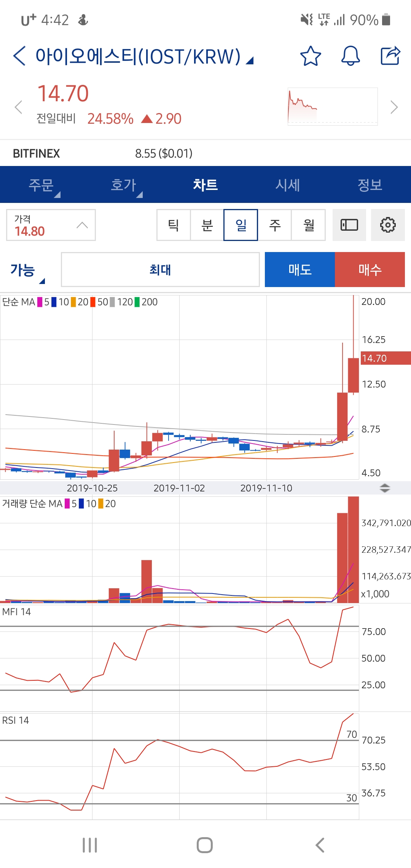The height and width of the screenshot is (868, 411).
Task: Tap the RSI 14 indicator label
Action: point(16,720)
